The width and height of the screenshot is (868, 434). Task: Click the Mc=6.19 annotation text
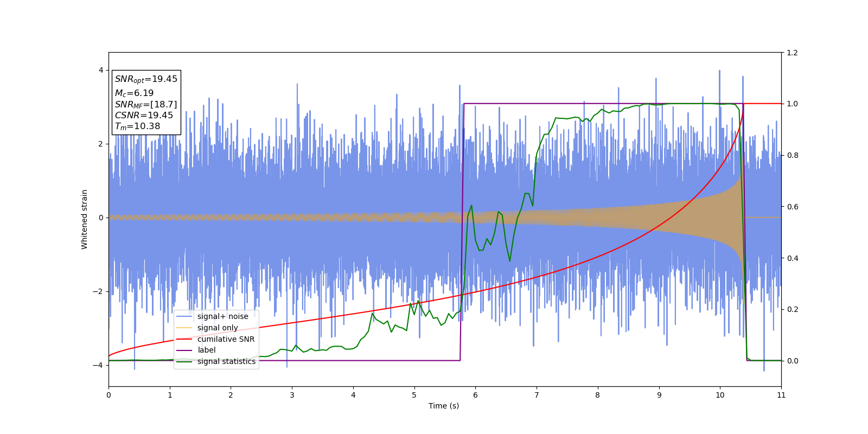tap(134, 93)
